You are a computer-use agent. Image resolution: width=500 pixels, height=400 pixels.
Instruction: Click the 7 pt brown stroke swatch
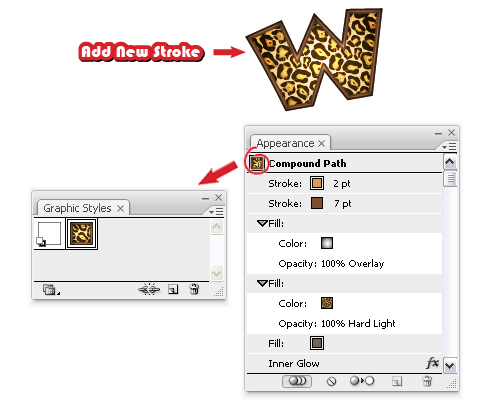coord(317,203)
